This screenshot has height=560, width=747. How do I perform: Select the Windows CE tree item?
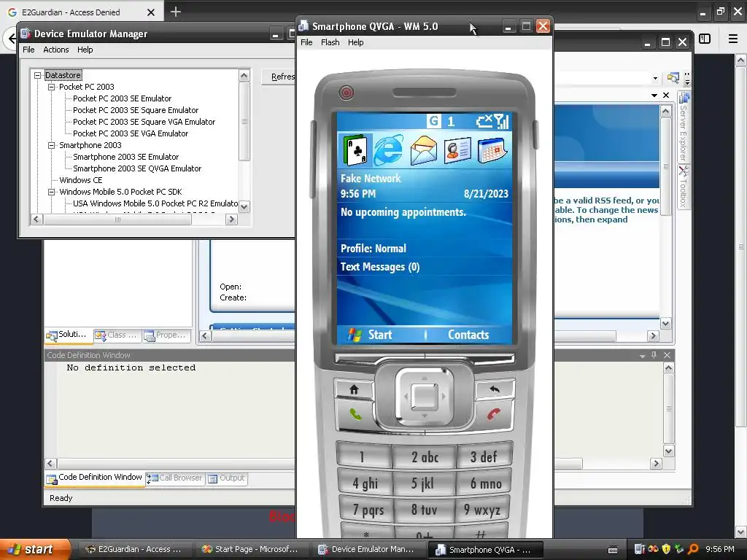coord(80,181)
